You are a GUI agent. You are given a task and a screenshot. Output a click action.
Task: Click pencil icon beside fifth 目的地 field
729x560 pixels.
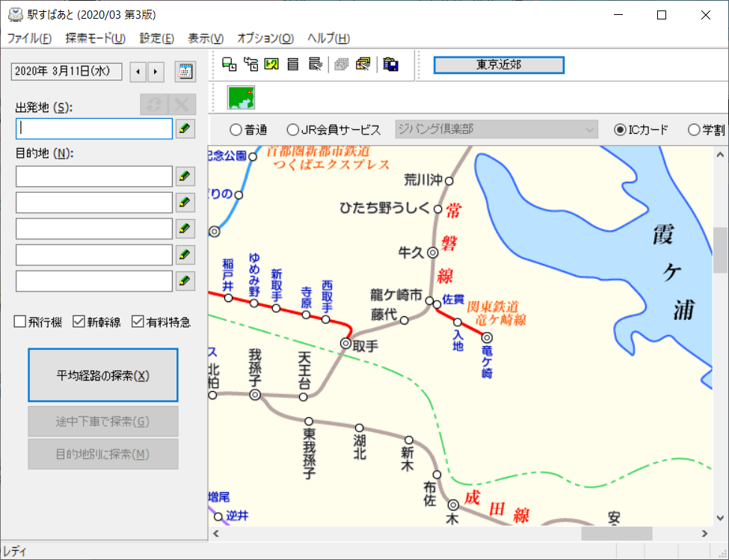[185, 280]
